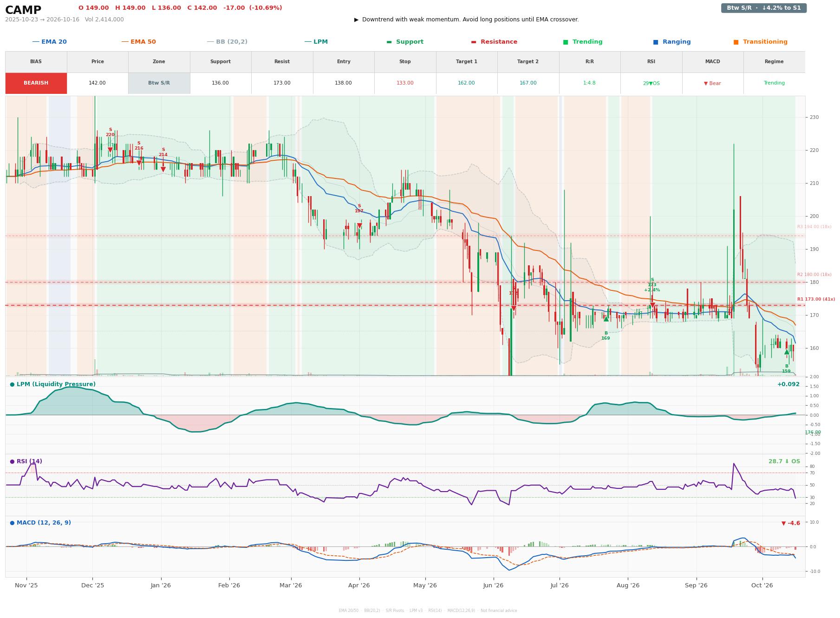Viewport: 840px width, 618px height.
Task: Click the LPM legend entry
Action: tap(316, 42)
